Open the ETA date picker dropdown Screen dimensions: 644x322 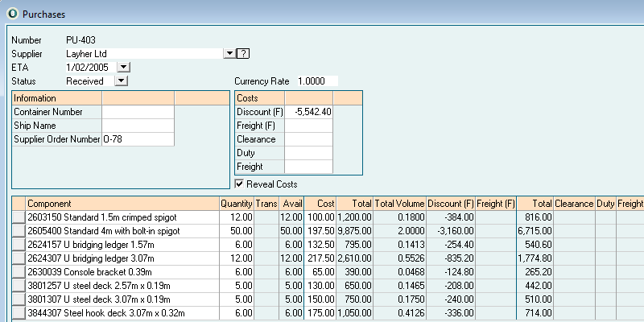click(x=123, y=67)
